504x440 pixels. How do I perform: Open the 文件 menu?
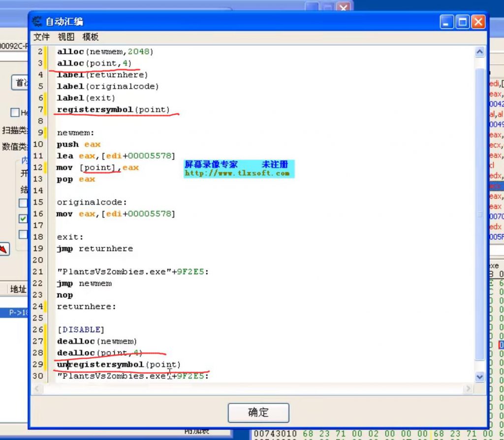(41, 37)
